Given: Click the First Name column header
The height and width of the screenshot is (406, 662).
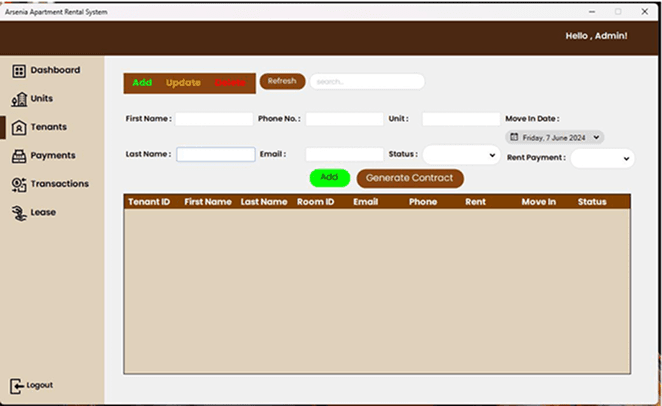Looking at the screenshot, I should click(x=208, y=202).
